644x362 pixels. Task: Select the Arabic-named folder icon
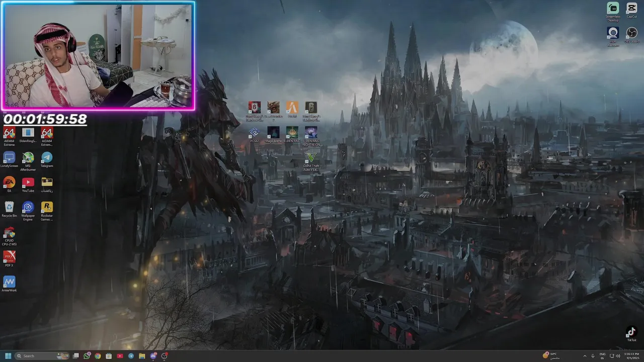[x=47, y=184]
